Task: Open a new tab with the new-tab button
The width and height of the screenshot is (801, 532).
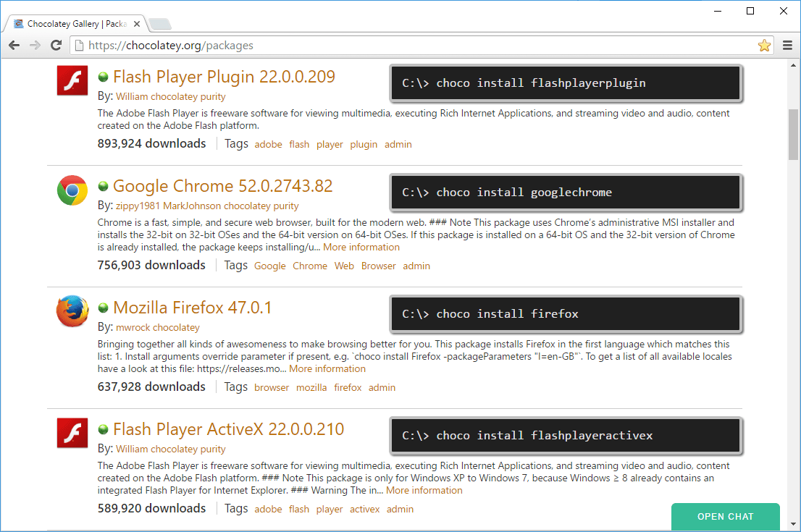Action: (x=160, y=24)
